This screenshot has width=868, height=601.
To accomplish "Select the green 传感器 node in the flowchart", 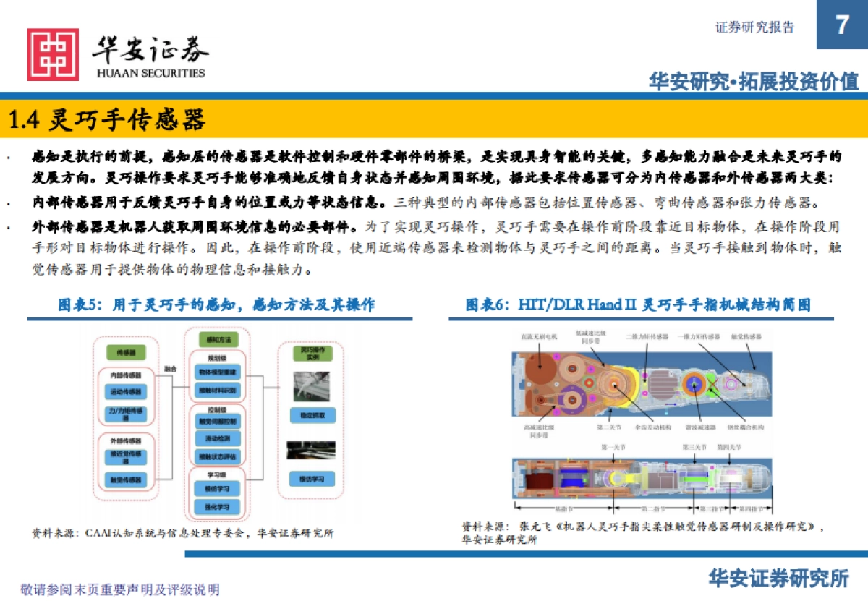I will (x=126, y=352).
